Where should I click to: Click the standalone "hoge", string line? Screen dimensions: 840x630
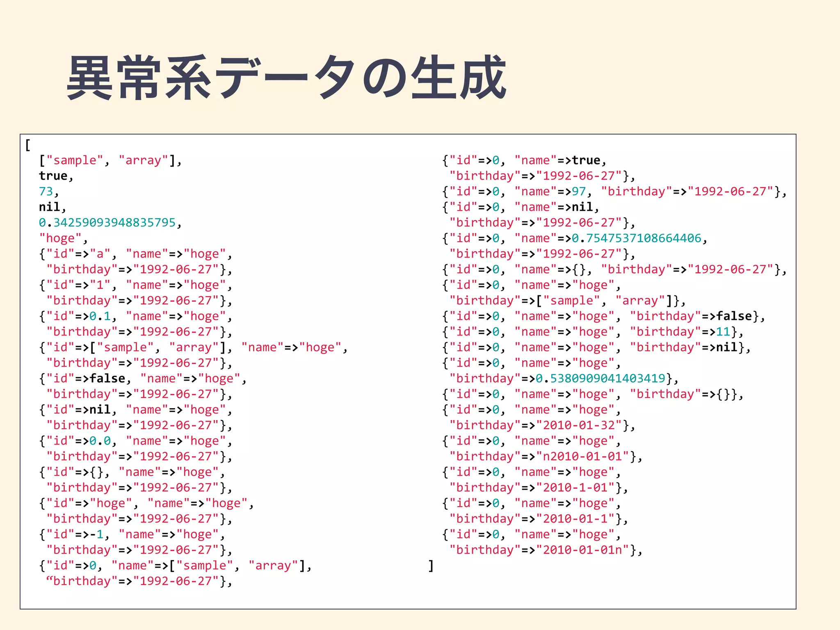point(63,238)
